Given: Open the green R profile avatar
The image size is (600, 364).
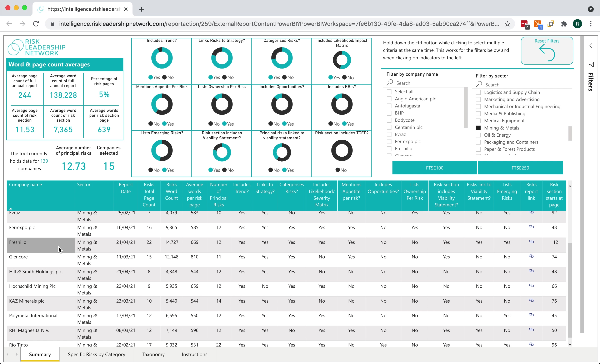Looking at the screenshot, I should tap(577, 24).
